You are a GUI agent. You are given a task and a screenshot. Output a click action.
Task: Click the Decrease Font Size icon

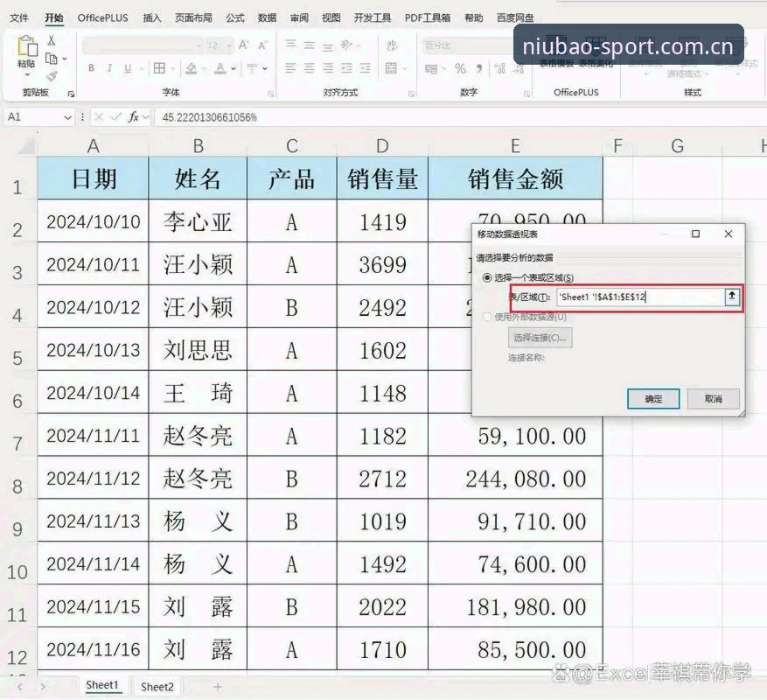[262, 45]
